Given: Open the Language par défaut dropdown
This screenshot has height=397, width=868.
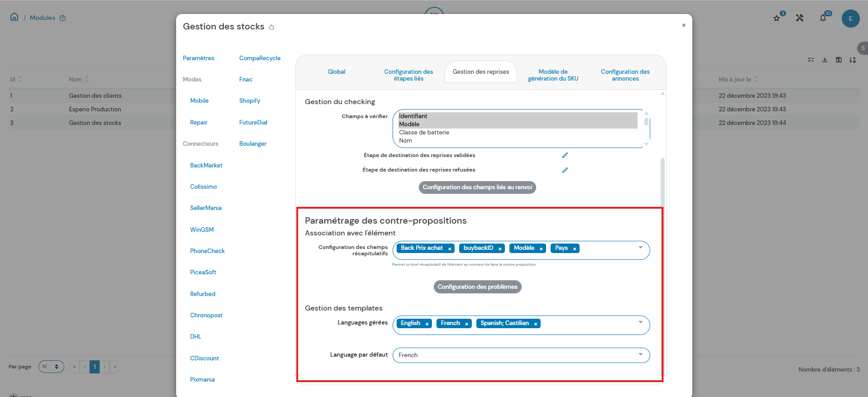Looking at the screenshot, I should (x=521, y=355).
